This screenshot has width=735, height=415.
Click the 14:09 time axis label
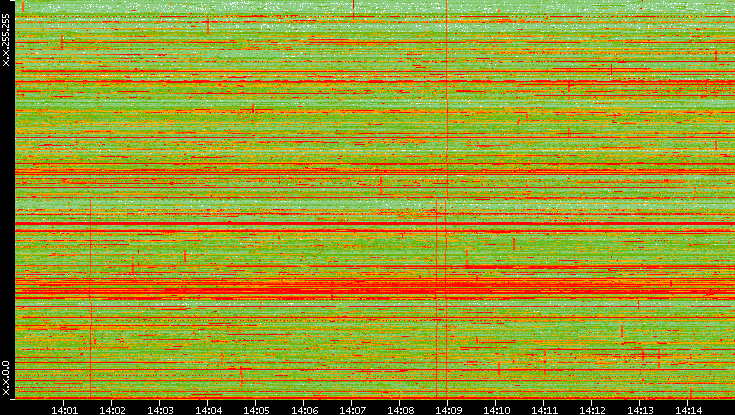(448, 410)
